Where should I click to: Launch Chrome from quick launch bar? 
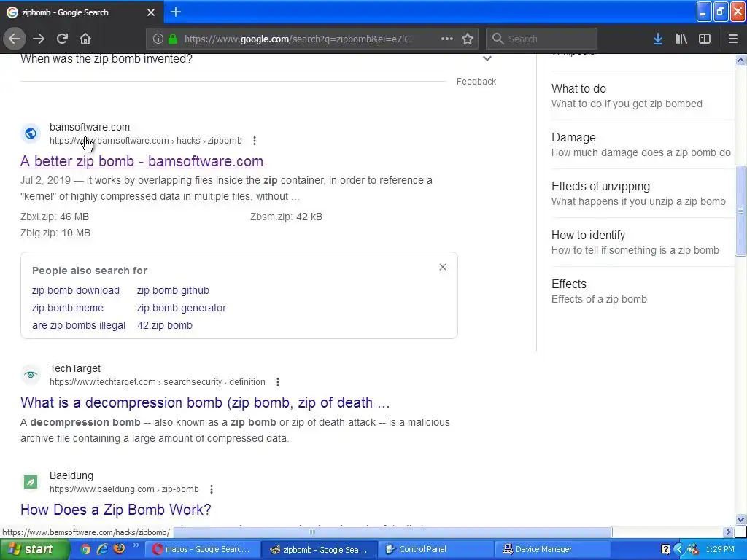(x=85, y=549)
